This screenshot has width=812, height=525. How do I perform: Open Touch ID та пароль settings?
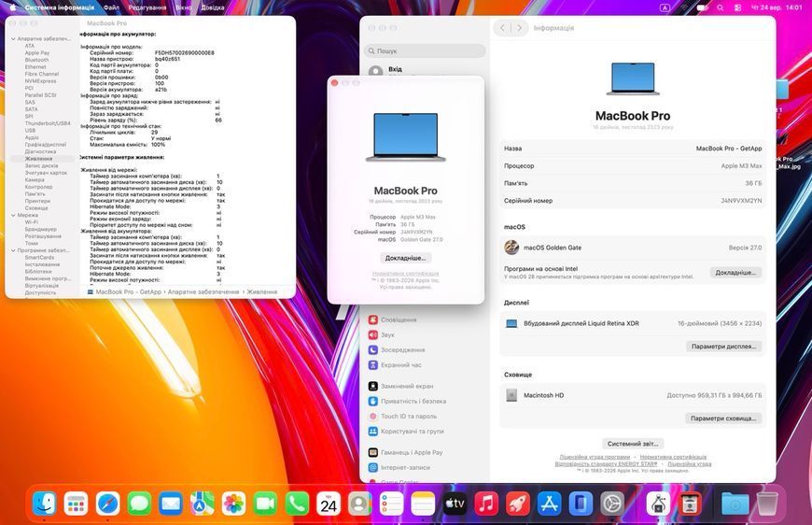408,416
